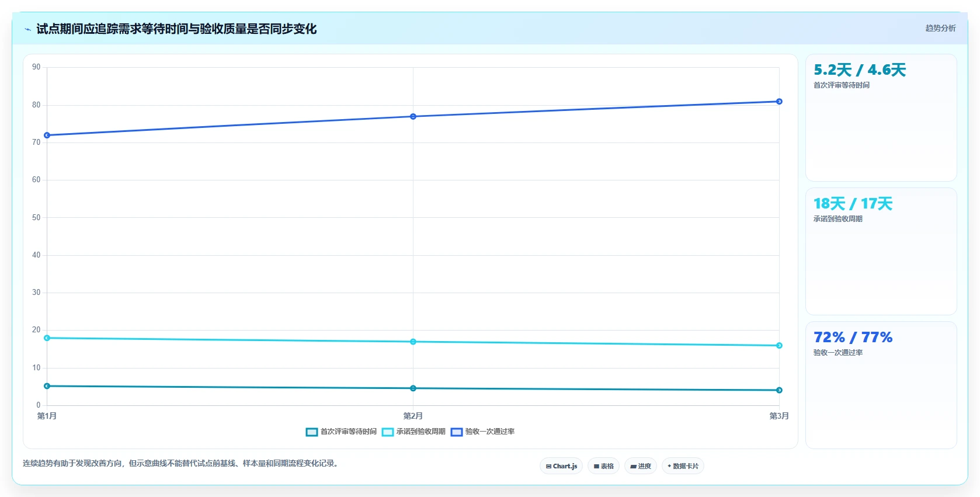Click the 承诺到验收周期 data point at 第3月
The width and height of the screenshot is (980, 497).
(779, 346)
